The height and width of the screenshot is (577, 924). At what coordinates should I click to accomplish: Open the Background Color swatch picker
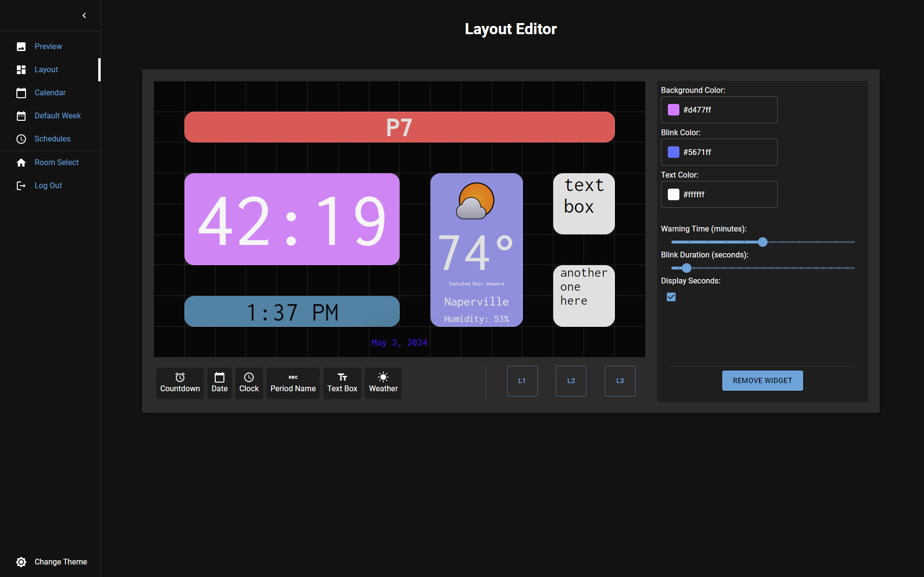pyautogui.click(x=674, y=110)
